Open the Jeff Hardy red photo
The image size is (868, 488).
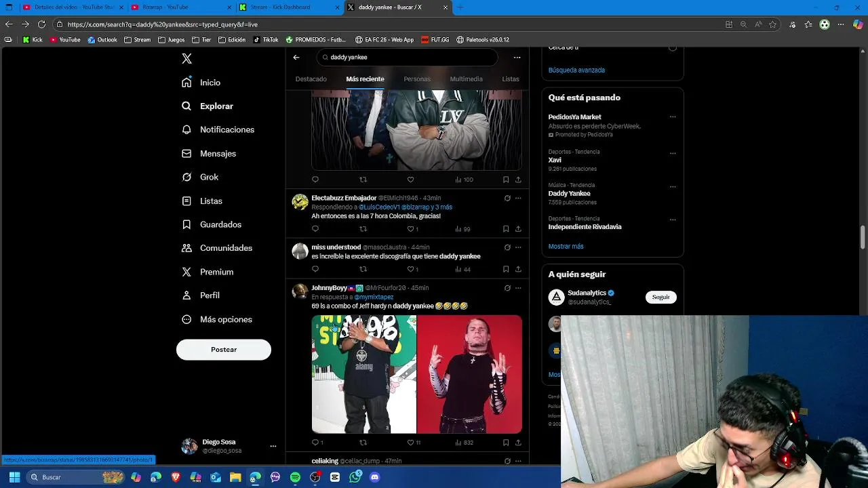[x=470, y=374]
